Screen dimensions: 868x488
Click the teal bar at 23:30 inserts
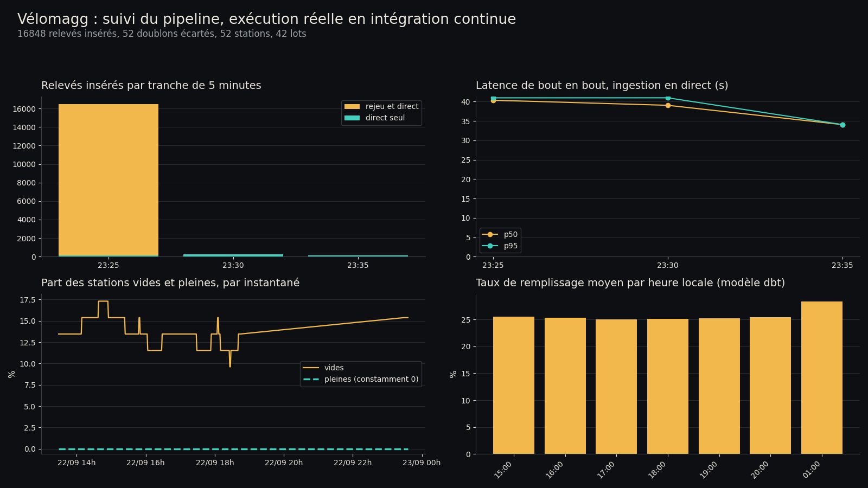coord(233,255)
